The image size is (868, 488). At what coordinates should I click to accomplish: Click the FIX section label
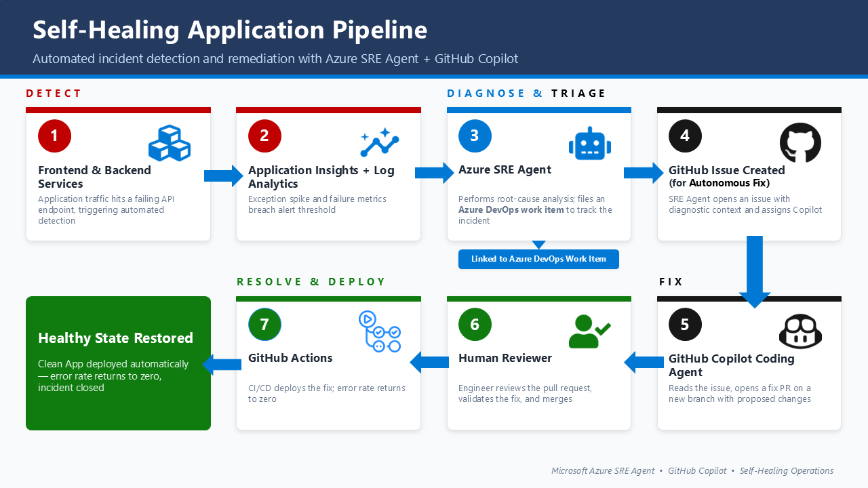pyautogui.click(x=671, y=282)
